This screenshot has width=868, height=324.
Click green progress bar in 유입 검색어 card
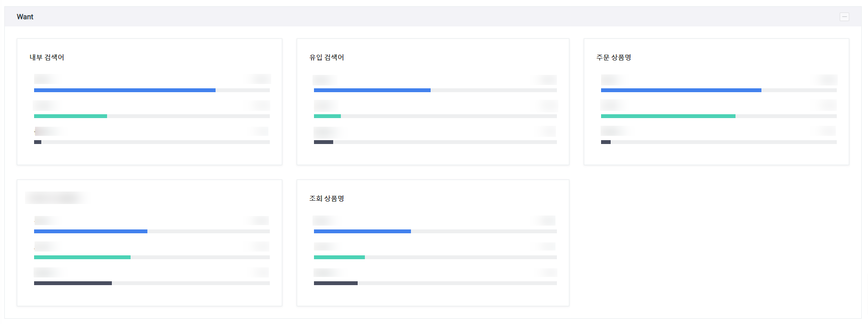(x=327, y=116)
